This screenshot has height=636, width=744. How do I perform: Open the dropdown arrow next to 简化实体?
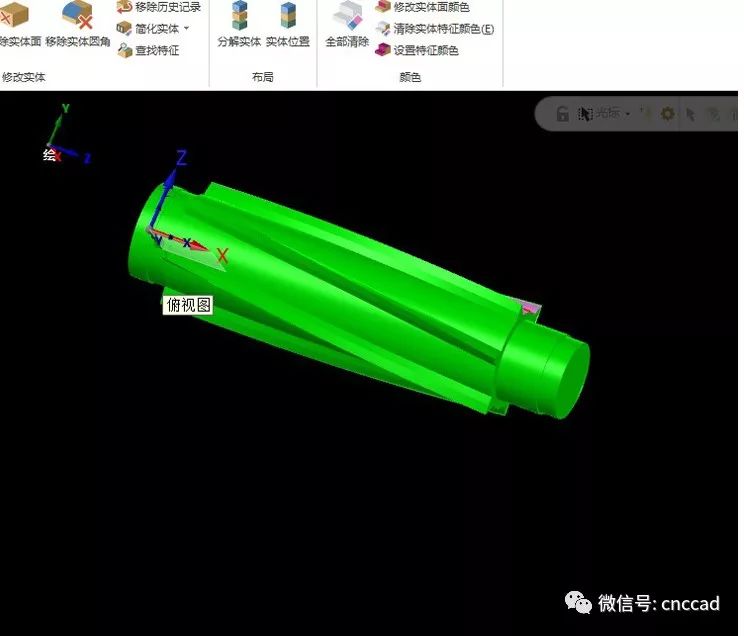[x=186, y=28]
